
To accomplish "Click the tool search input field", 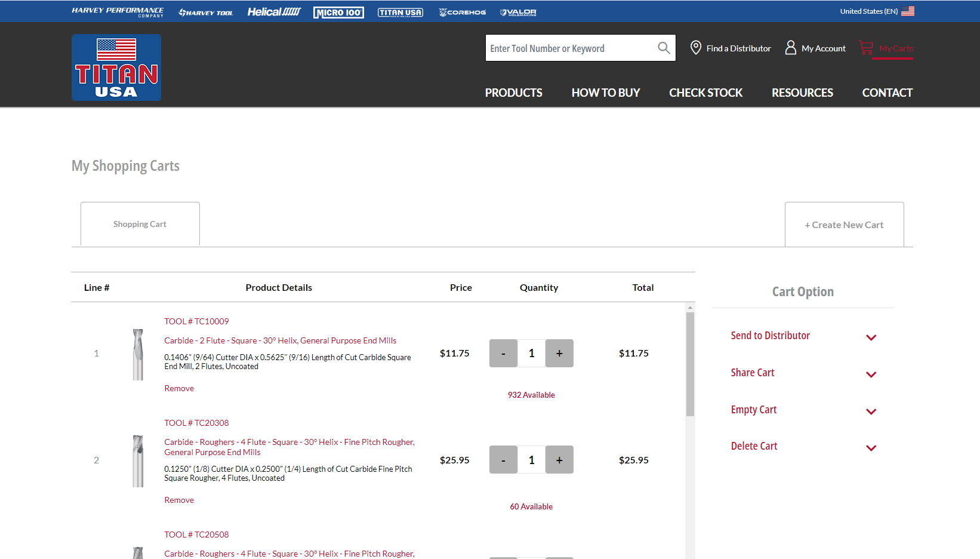I will pyautogui.click(x=570, y=48).
